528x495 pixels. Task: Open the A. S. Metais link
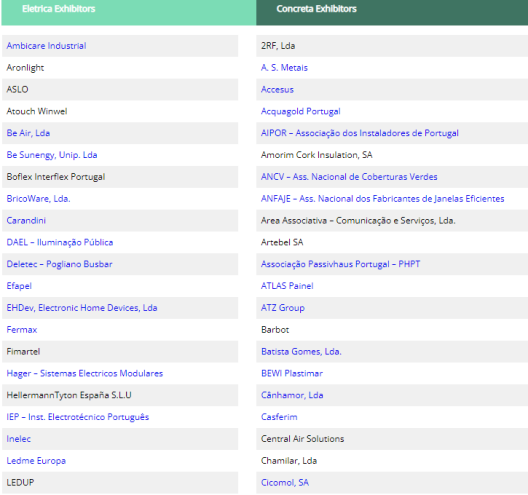[284, 68]
